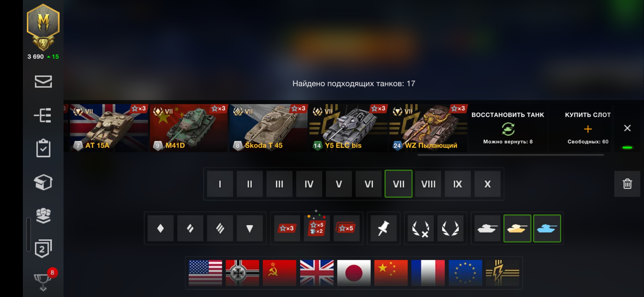Clear filters with the trash bin icon
The image size is (644, 297).
627,184
